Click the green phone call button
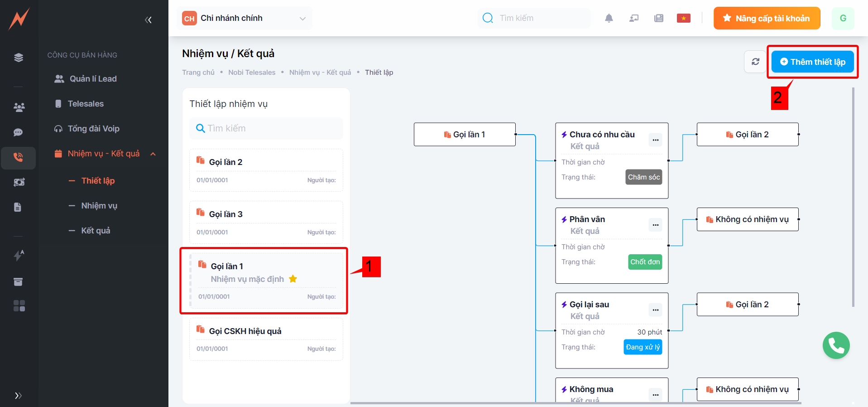 (x=836, y=345)
